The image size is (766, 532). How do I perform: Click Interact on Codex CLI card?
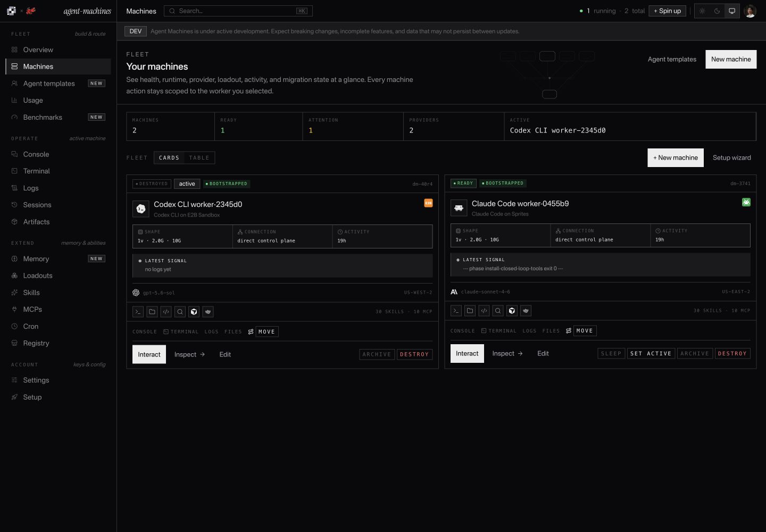(149, 354)
